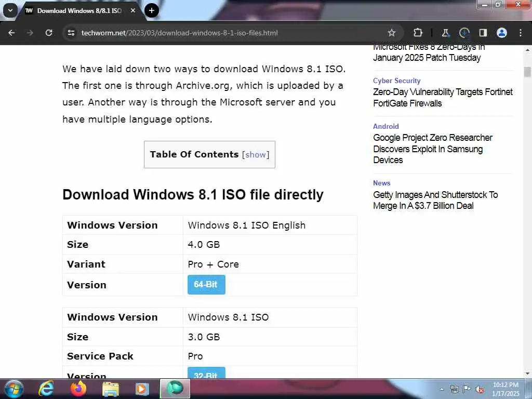The height and width of the screenshot is (399, 532).
Task: Select the '4.0 GB' size value
Action: click(x=204, y=245)
